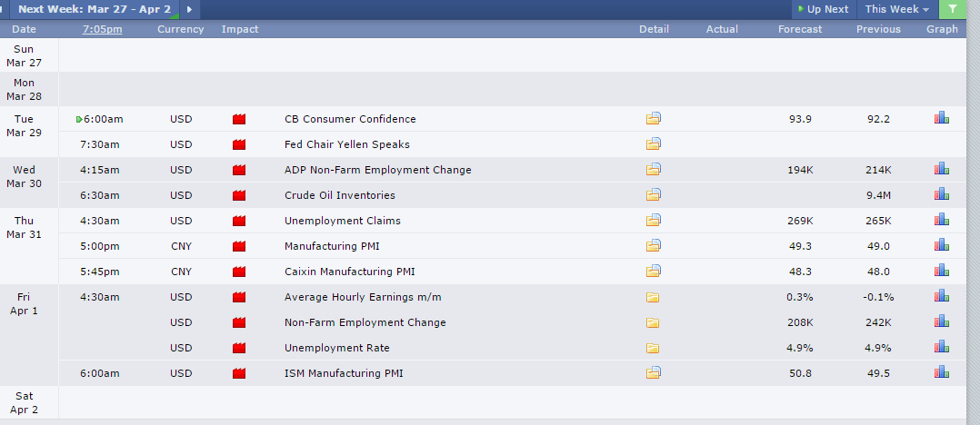
Task: Click the 7:05pm time zone link
Action: pos(102,29)
